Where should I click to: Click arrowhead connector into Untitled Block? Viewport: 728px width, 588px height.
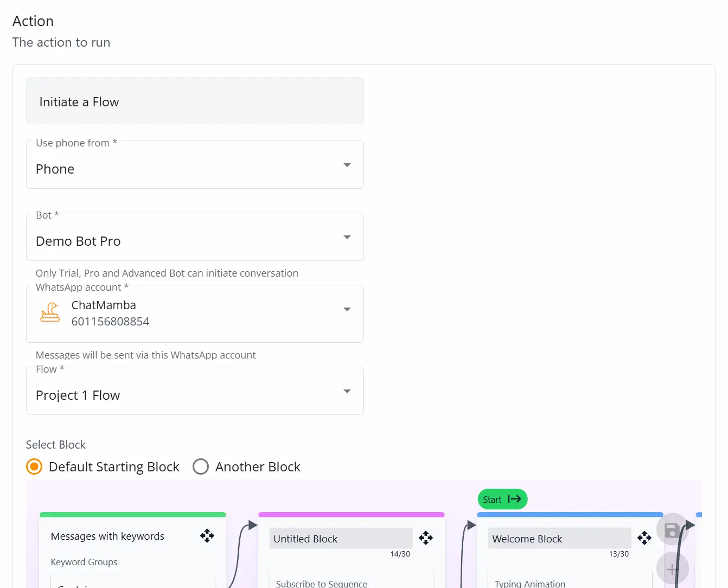[x=252, y=525]
